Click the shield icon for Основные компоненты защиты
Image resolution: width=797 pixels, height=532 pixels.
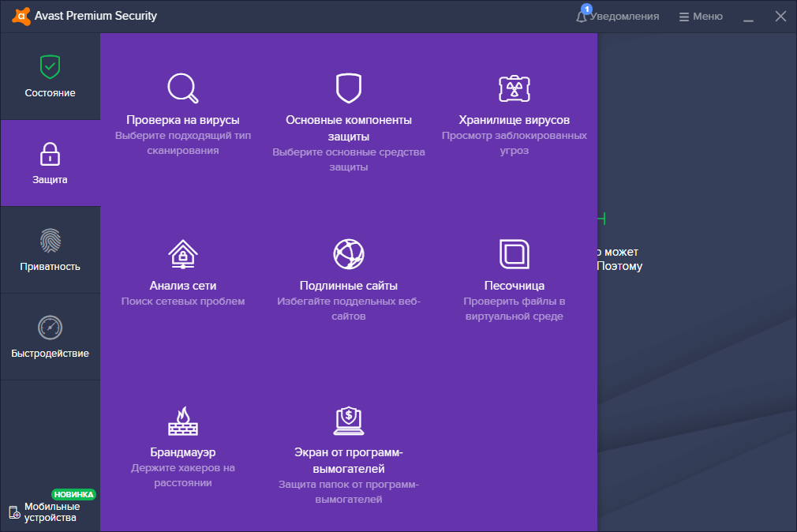(348, 88)
